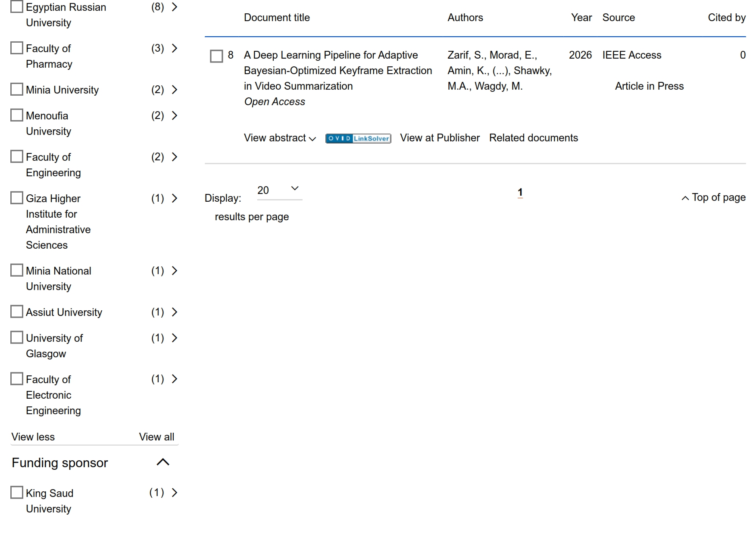756x534 pixels.
Task: Select checkbox for document result 8
Action: click(216, 56)
